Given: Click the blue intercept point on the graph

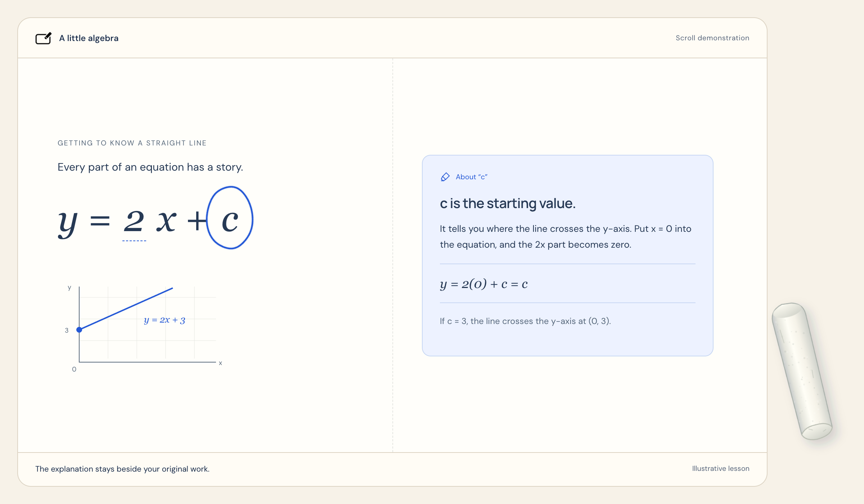Looking at the screenshot, I should pyautogui.click(x=79, y=330).
